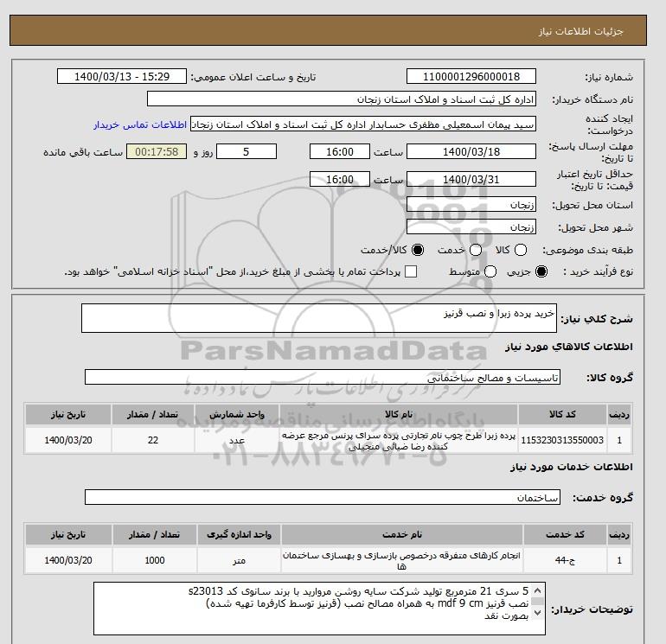The width and height of the screenshot is (666, 644).
Task: Click the remaining time countdown 00:17:58
Action: point(157,151)
